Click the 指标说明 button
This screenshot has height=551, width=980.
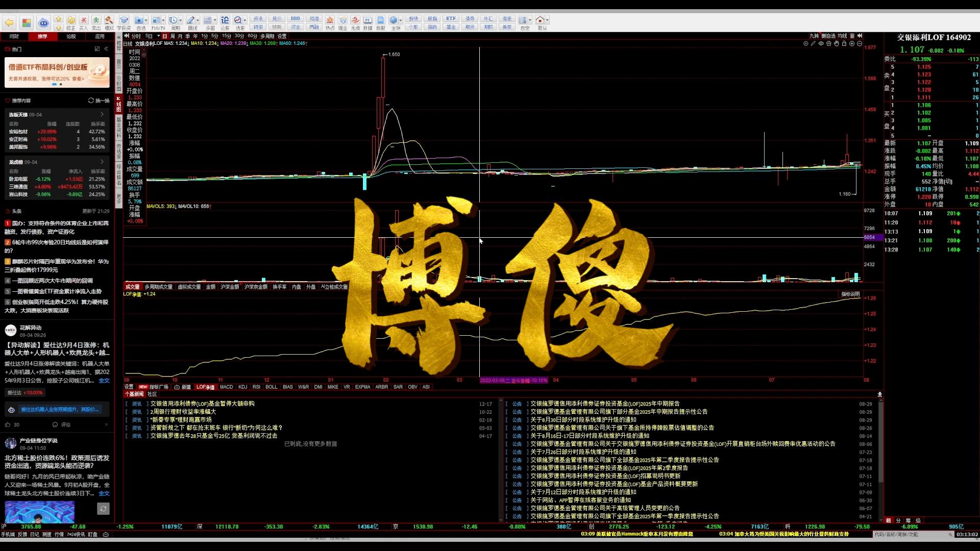click(x=850, y=294)
